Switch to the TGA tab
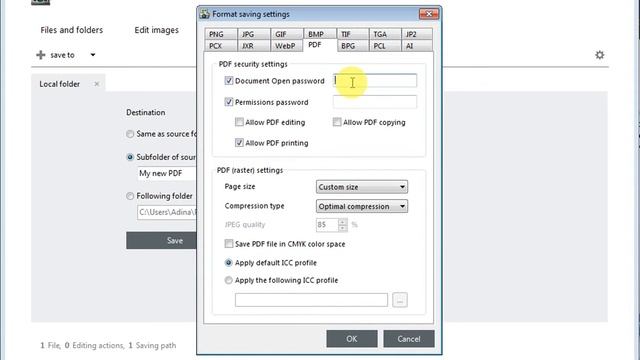 pos(385,34)
